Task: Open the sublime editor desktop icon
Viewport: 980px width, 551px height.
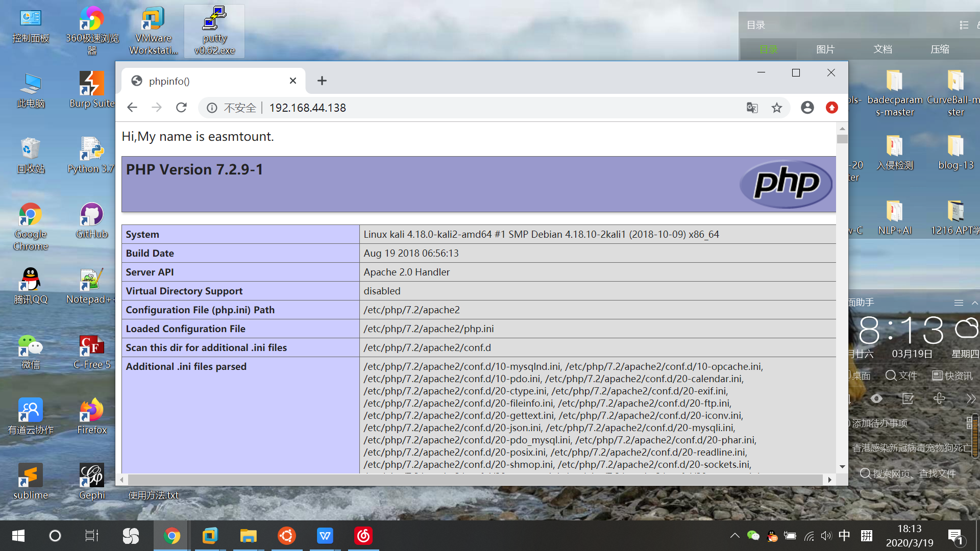Action: 30,474
